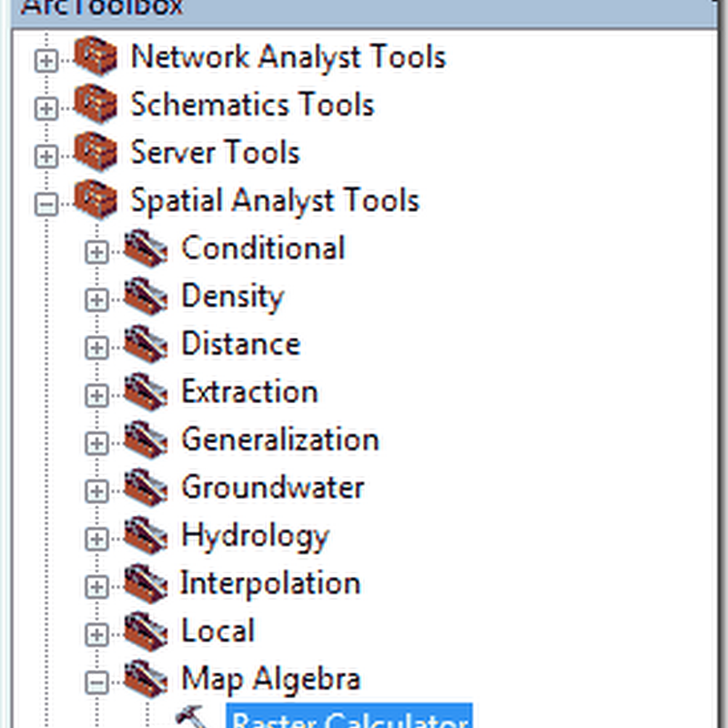
Task: Select the Local toolset label
Action: [x=217, y=631]
